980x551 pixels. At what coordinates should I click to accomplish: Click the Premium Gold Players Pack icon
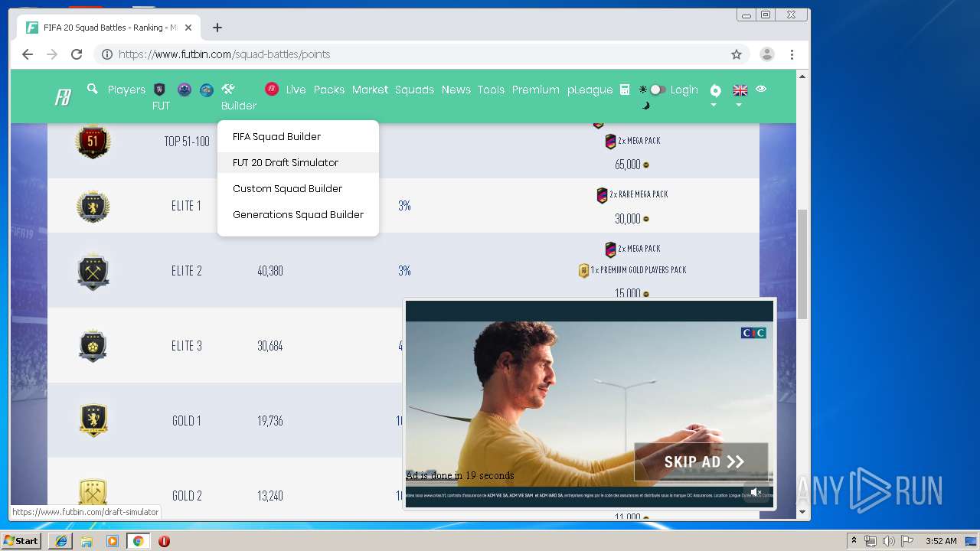[x=583, y=270]
